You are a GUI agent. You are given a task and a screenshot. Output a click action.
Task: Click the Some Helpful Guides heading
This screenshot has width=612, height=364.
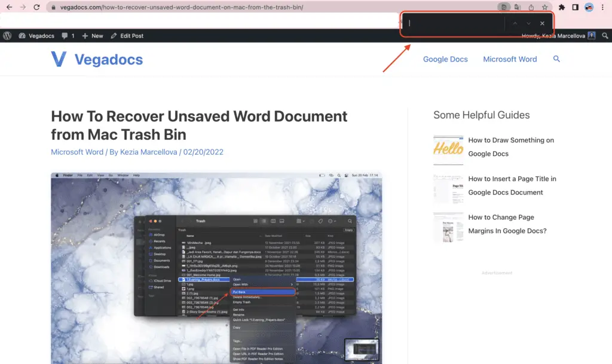(481, 115)
